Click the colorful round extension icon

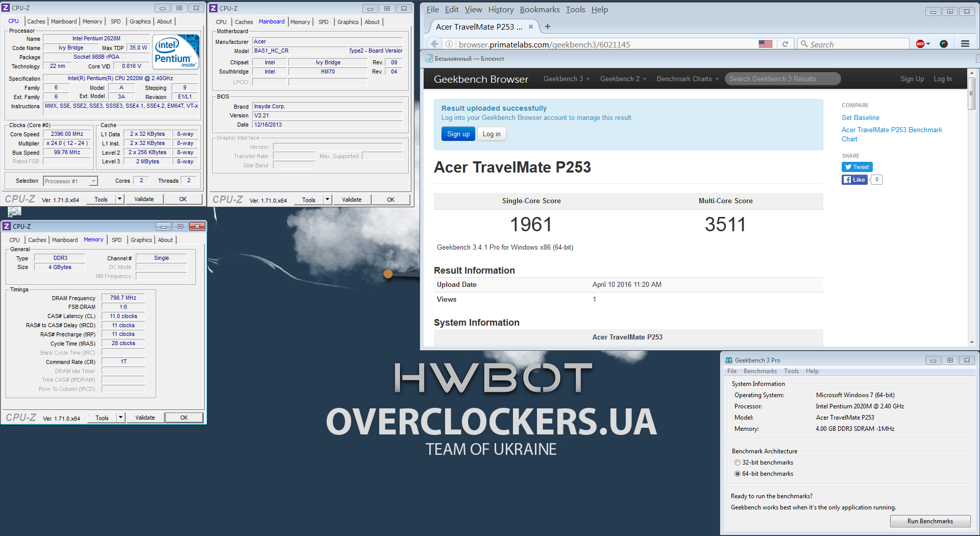(944, 44)
